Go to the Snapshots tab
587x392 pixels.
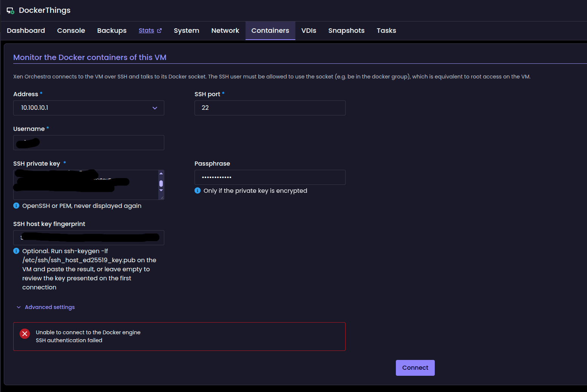[346, 31]
